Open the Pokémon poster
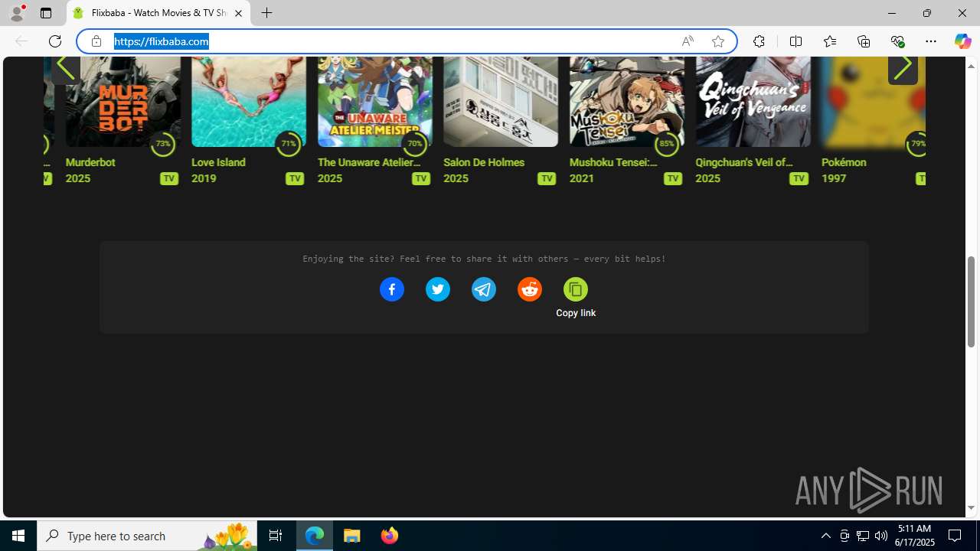The width and height of the screenshot is (980, 551). click(873, 101)
